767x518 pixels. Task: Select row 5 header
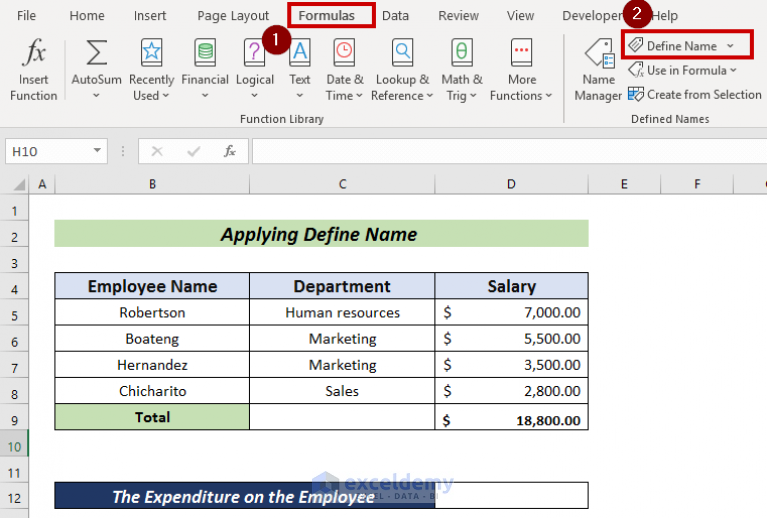pos(14,315)
